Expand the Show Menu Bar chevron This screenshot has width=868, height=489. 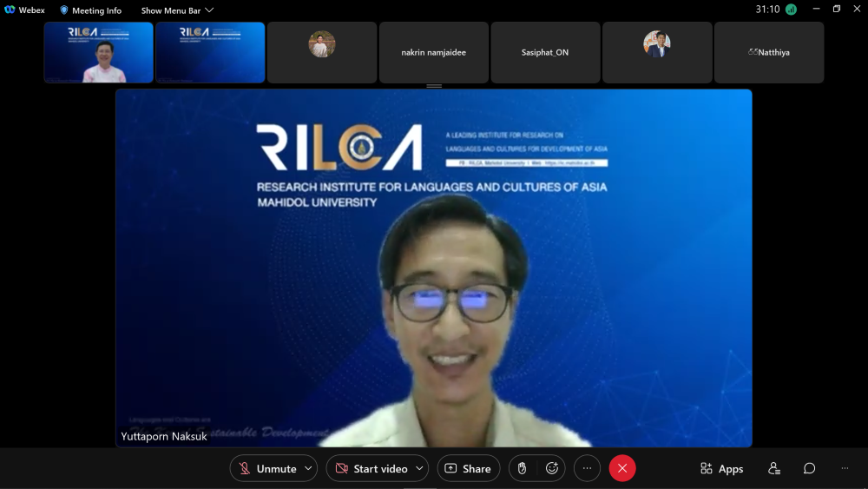click(x=209, y=10)
